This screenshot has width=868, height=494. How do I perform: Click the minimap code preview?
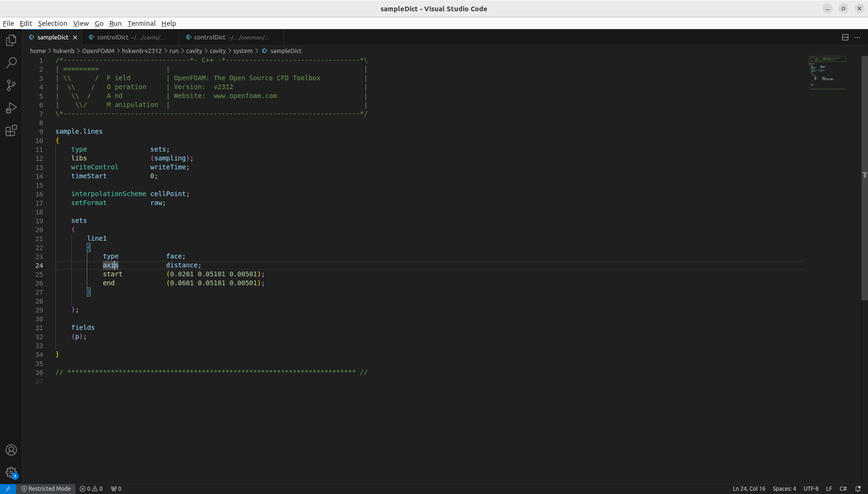click(x=827, y=73)
